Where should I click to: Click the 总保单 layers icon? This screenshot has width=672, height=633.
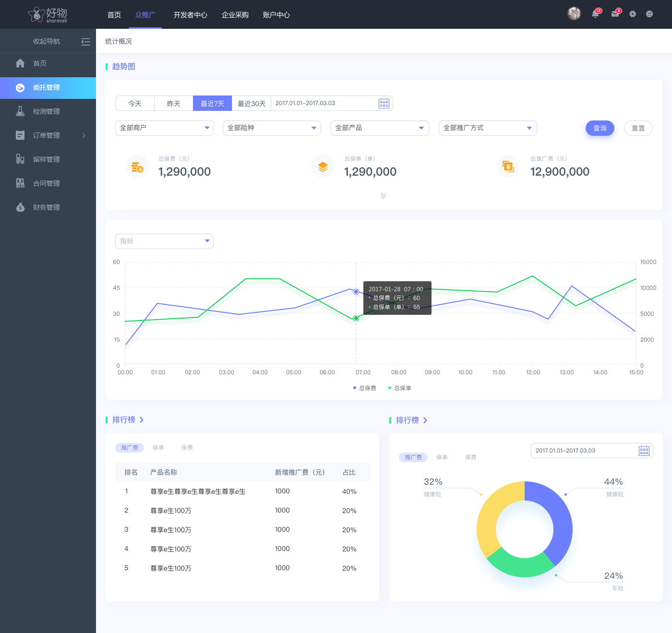[x=323, y=167]
